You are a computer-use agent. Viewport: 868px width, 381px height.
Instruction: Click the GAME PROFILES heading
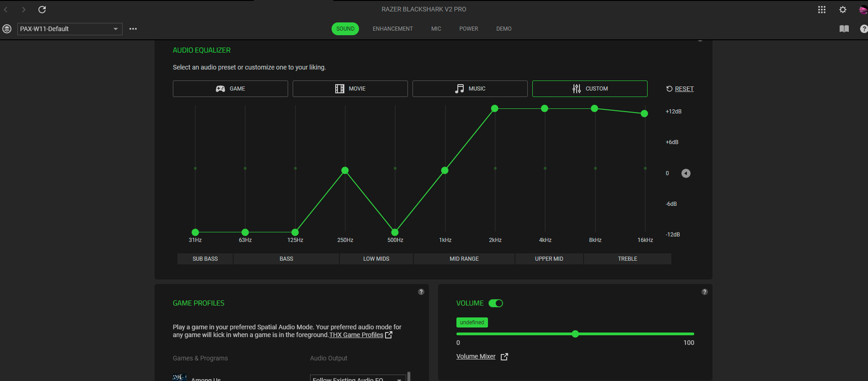pos(198,303)
